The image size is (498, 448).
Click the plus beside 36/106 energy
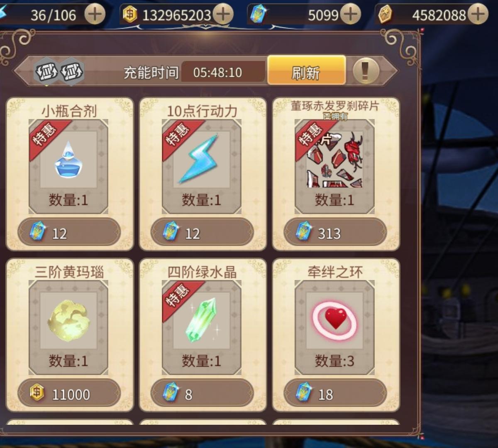[95, 15]
